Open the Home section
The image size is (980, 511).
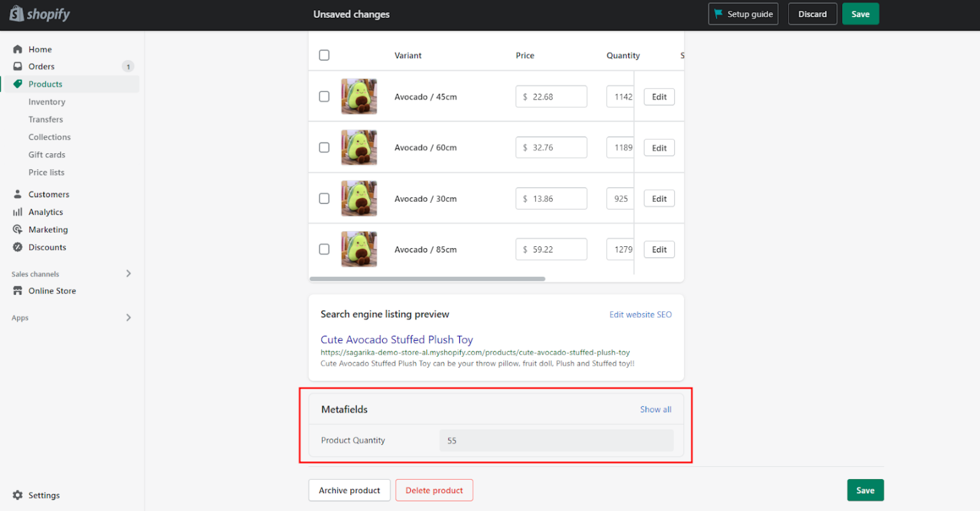pyautogui.click(x=40, y=49)
